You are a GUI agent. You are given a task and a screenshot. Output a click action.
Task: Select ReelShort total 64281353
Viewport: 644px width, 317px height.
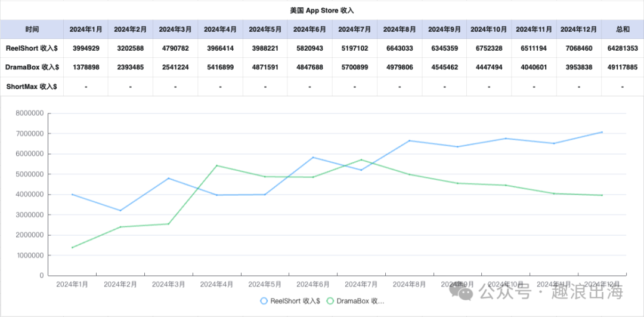623,48
